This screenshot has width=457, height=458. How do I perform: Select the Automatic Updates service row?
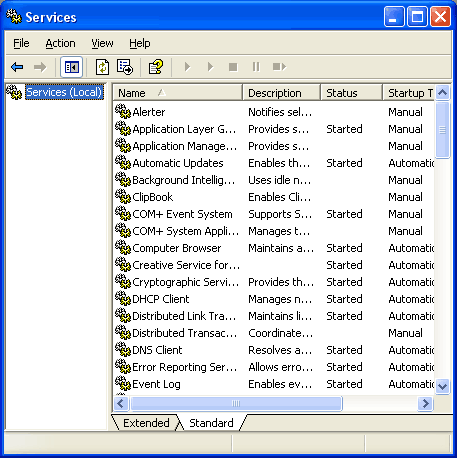tap(274, 163)
